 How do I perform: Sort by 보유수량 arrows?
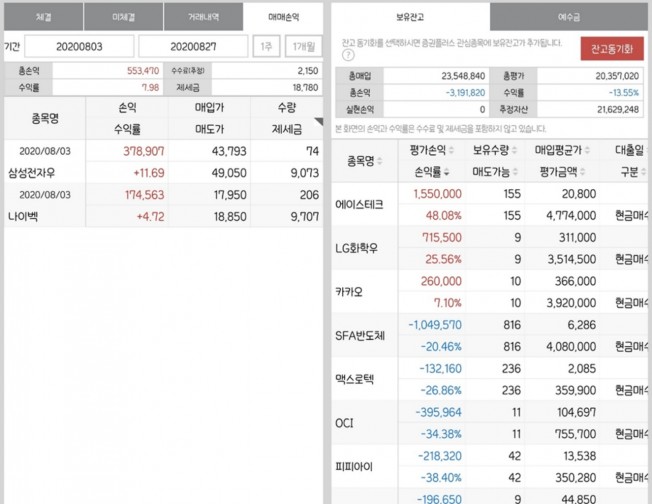[515, 150]
